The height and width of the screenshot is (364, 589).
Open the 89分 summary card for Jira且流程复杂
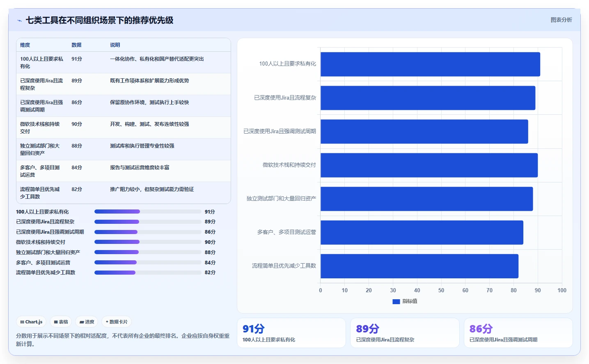click(405, 333)
